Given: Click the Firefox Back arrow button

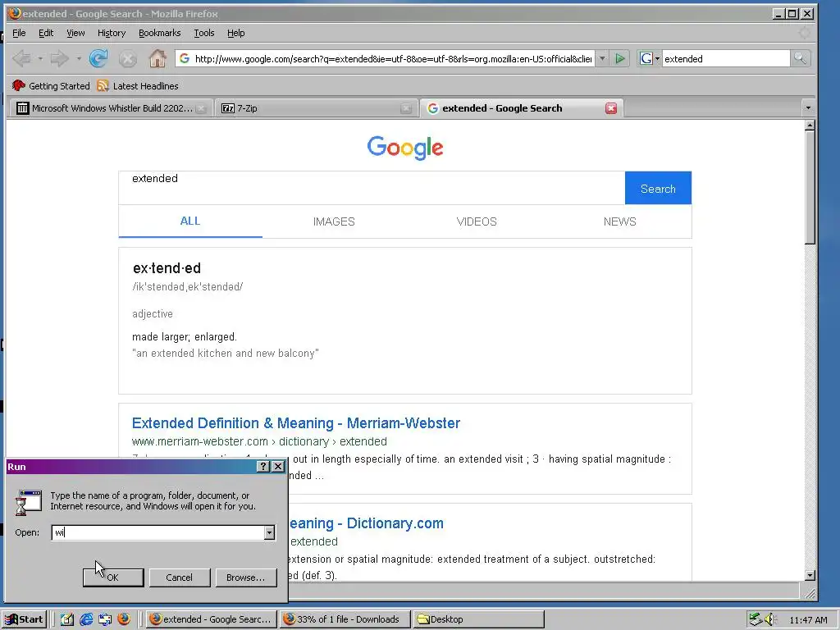Looking at the screenshot, I should pos(21,58).
